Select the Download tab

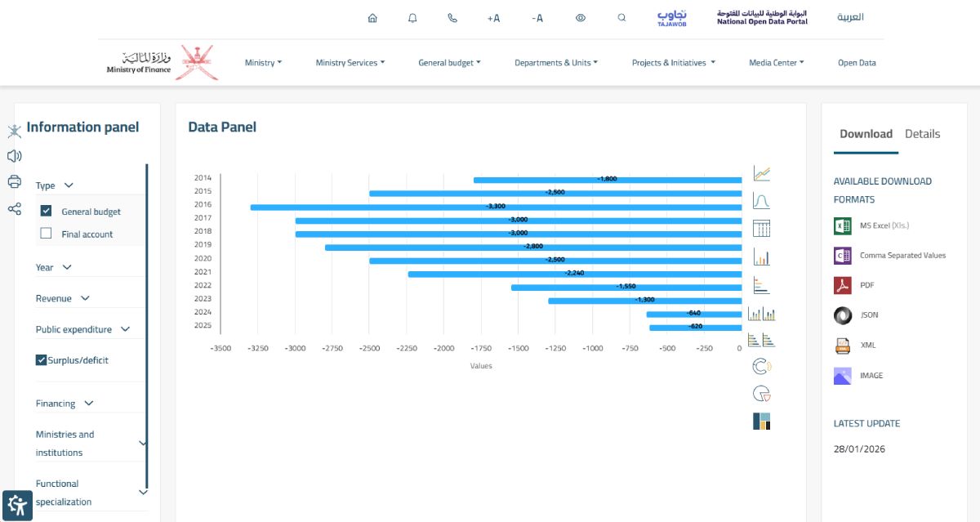coord(866,134)
